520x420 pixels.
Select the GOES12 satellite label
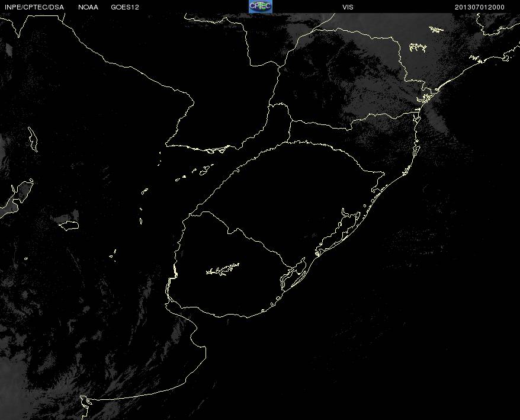coord(125,7)
